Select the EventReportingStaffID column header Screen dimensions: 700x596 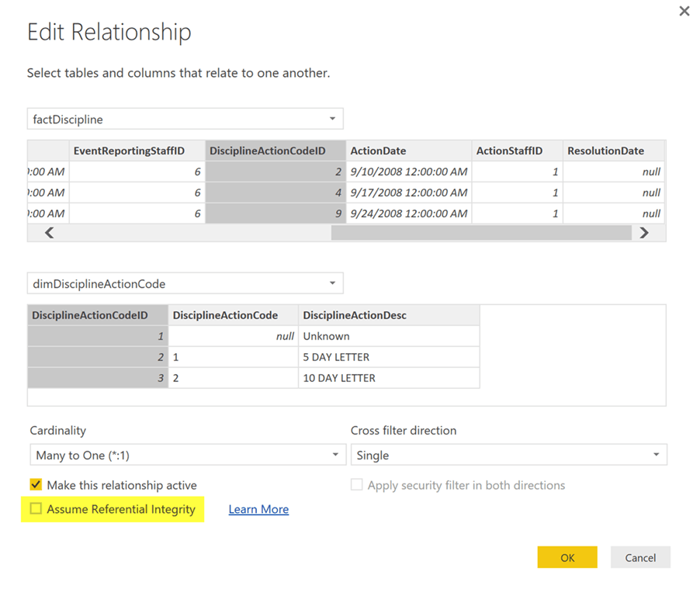pos(129,151)
